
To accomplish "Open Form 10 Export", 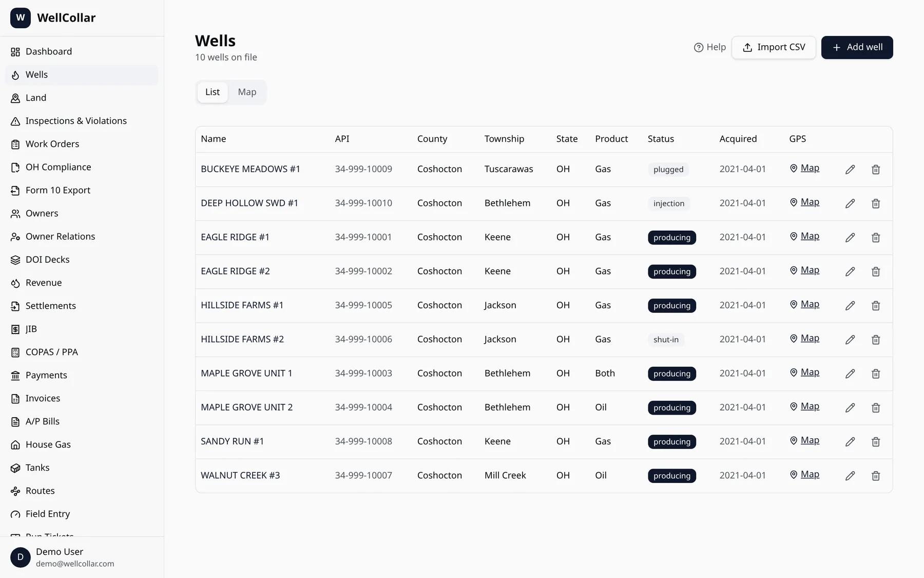I will pos(82,191).
